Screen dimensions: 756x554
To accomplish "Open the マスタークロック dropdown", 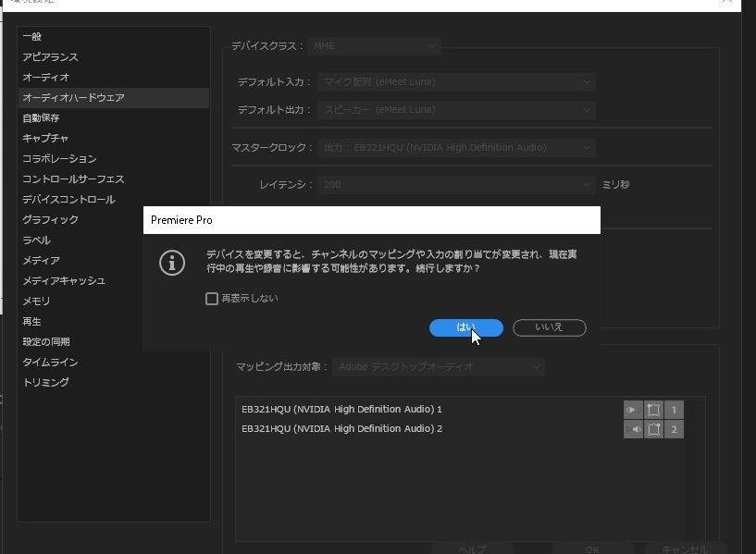I will pos(456,147).
